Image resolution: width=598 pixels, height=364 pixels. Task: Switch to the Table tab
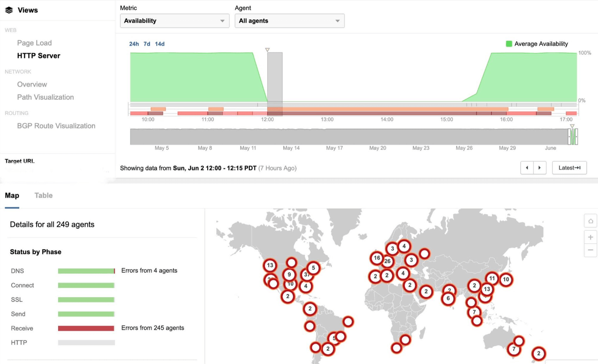point(43,195)
